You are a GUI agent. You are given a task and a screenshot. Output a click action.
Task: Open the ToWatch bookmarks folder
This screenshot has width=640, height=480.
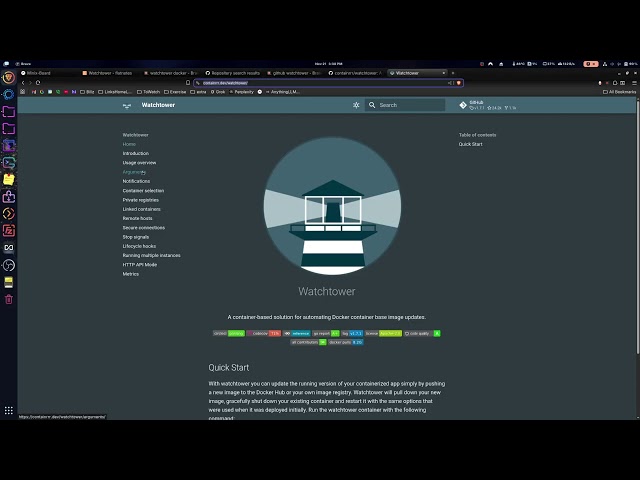tap(148, 92)
